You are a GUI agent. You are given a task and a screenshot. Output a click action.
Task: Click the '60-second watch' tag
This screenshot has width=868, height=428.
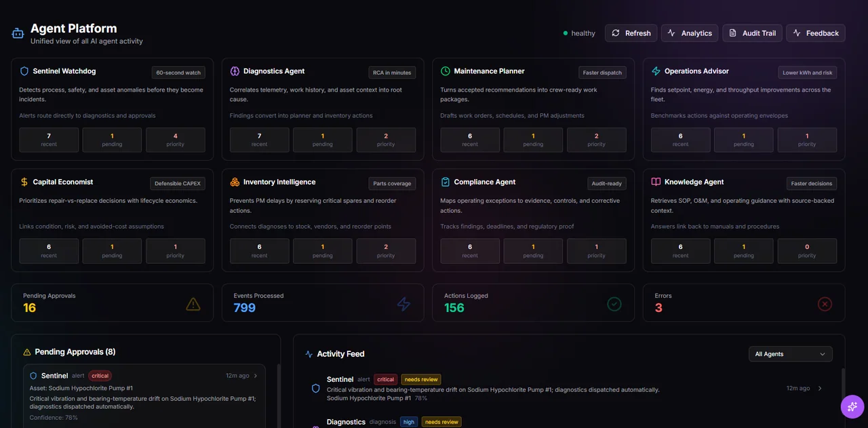(x=178, y=73)
